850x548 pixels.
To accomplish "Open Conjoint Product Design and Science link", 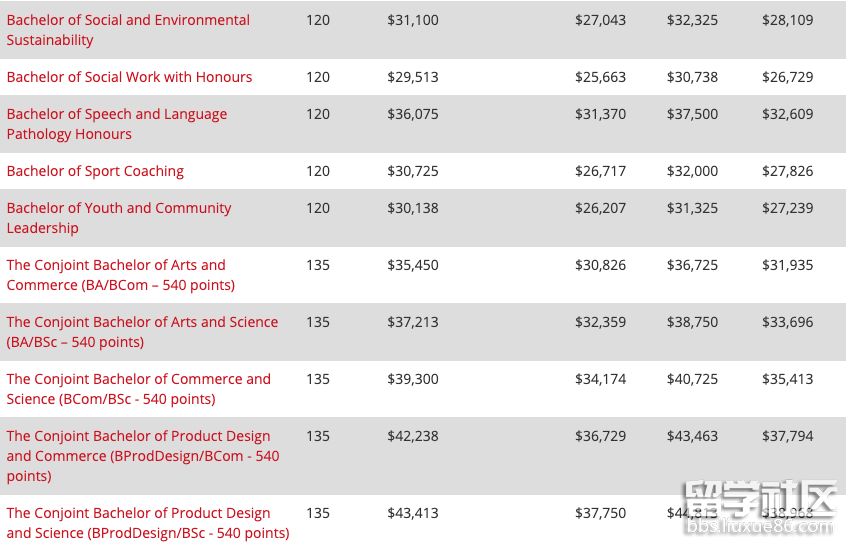I will 148,523.
